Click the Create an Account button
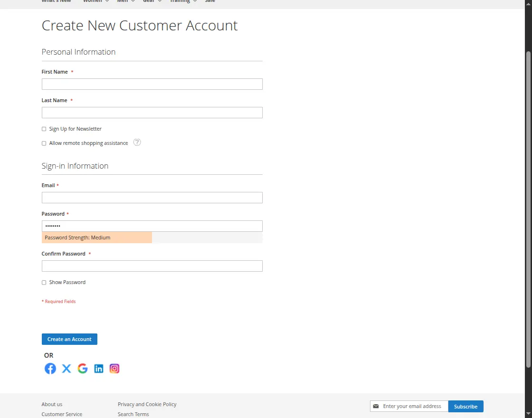Image resolution: width=532 pixels, height=418 pixels. [69, 339]
